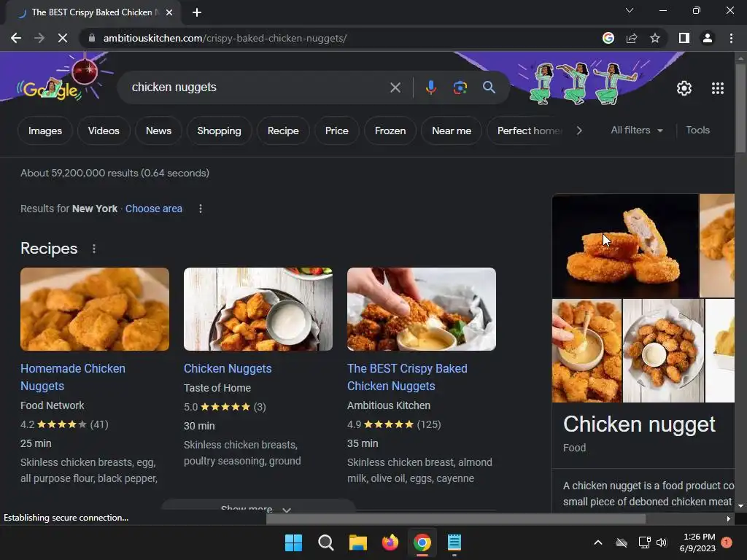Open The BEST Crispy Baked Chicken Nuggets link
Image resolution: width=747 pixels, height=560 pixels.
[x=407, y=377]
